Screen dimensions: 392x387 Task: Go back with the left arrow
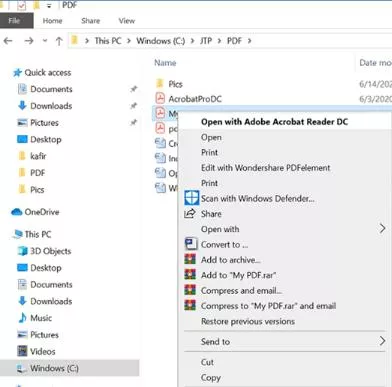[8, 41]
